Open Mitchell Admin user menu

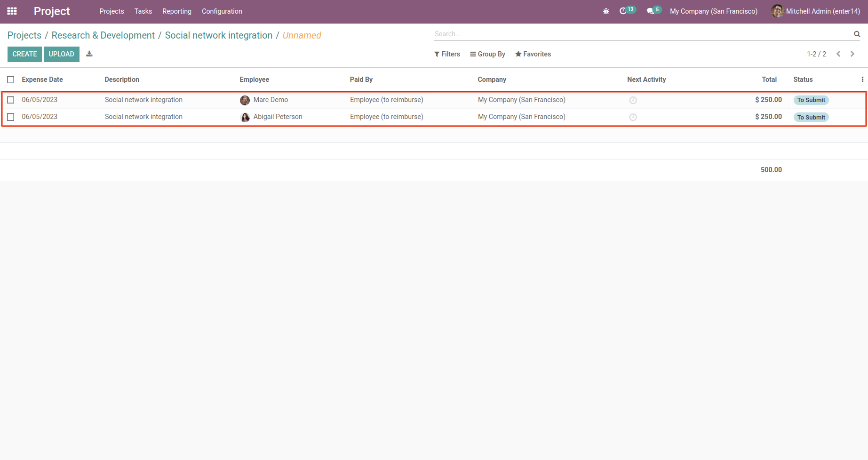(x=817, y=11)
